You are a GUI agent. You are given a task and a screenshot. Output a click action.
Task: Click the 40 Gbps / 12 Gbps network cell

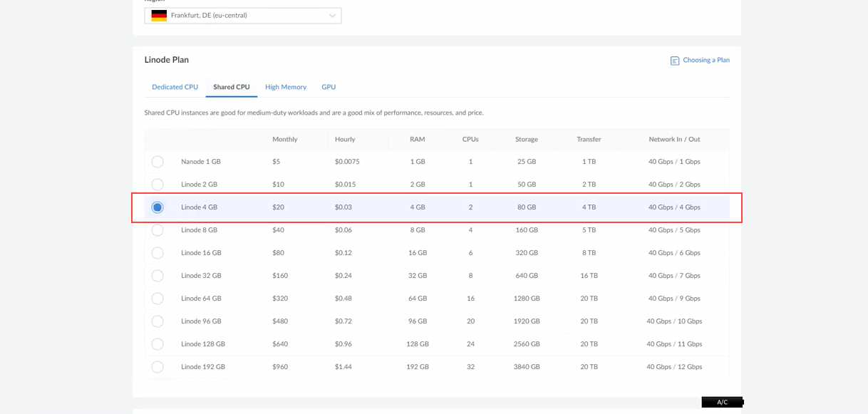click(x=674, y=367)
